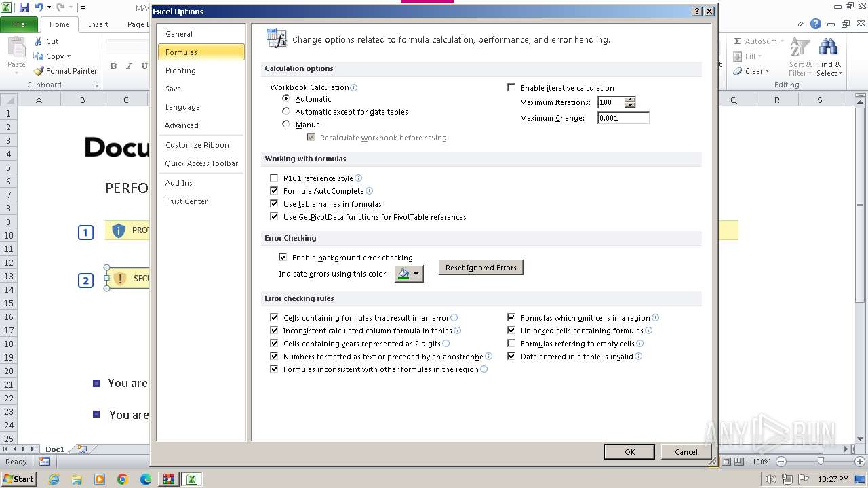The image size is (868, 488).
Task: Click the Format Painter brush icon
Action: (x=39, y=71)
